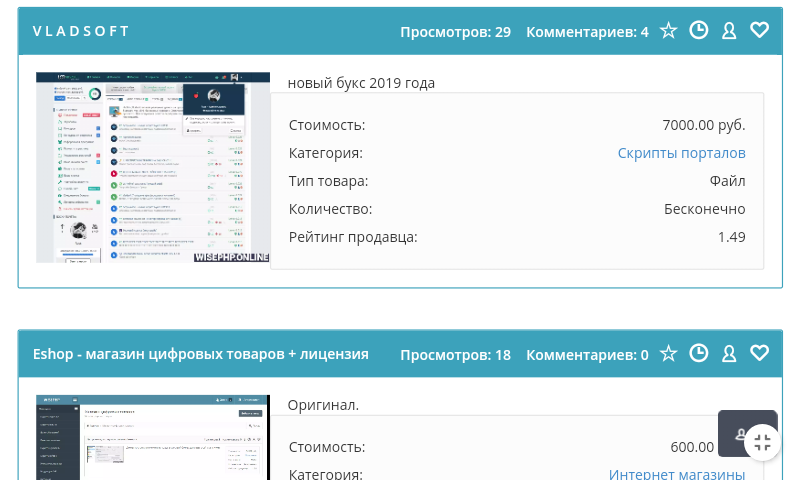Open the VLADSOFT product screenshot thumbnail
The width and height of the screenshot is (800, 480).
pos(152,167)
